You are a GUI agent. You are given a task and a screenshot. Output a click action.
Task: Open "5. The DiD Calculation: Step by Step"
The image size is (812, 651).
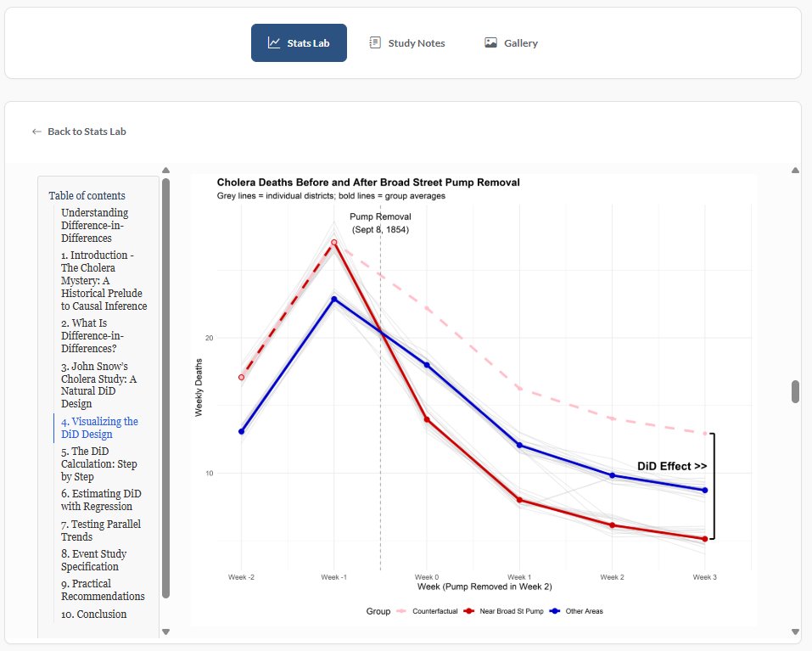point(98,463)
